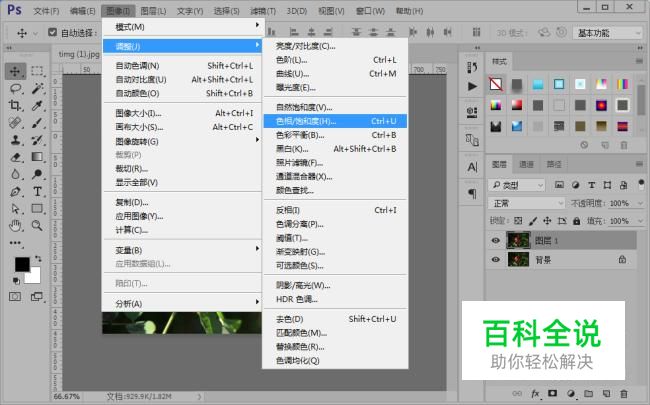Select the Rectangle shape tool
The width and height of the screenshot is (650, 405).
pos(37,209)
